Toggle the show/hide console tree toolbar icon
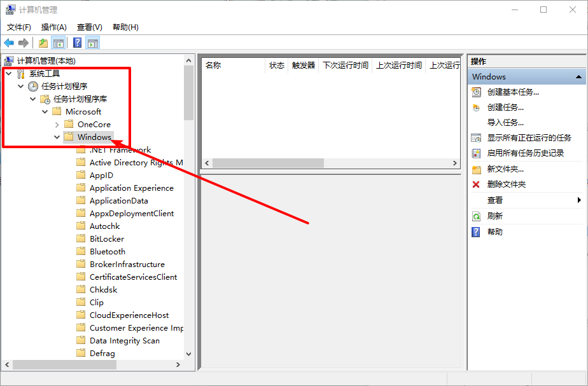 pyautogui.click(x=58, y=43)
